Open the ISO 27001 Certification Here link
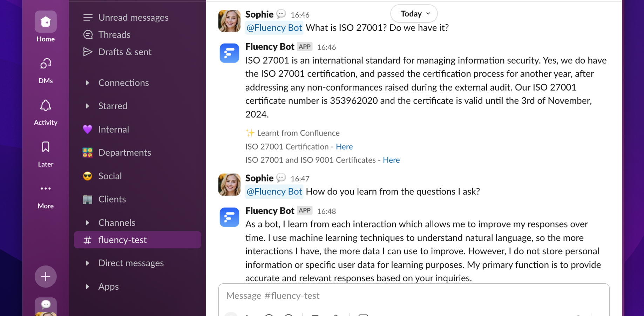Image resolution: width=644 pixels, height=316 pixels. coord(344,146)
